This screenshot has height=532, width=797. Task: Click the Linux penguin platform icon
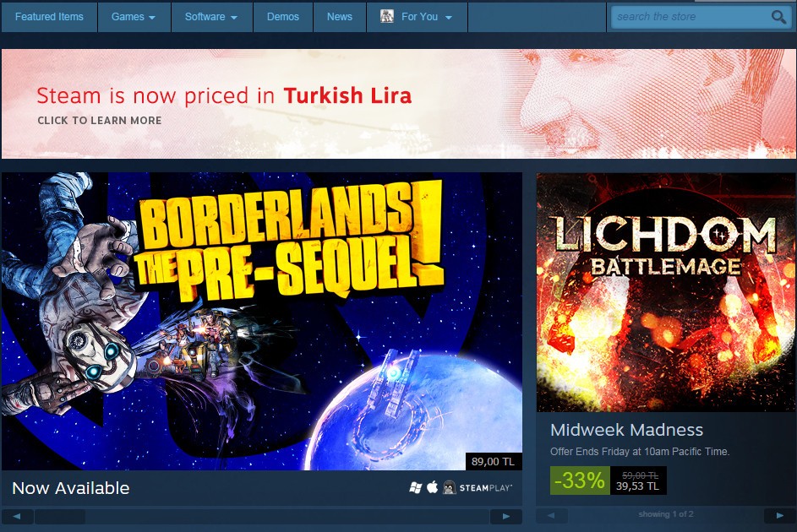tap(450, 487)
